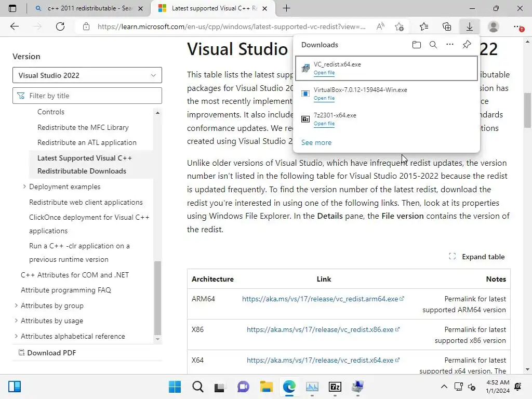Image resolution: width=532 pixels, height=399 pixels.
Task: Open the Favorites list
Action: coord(424,26)
